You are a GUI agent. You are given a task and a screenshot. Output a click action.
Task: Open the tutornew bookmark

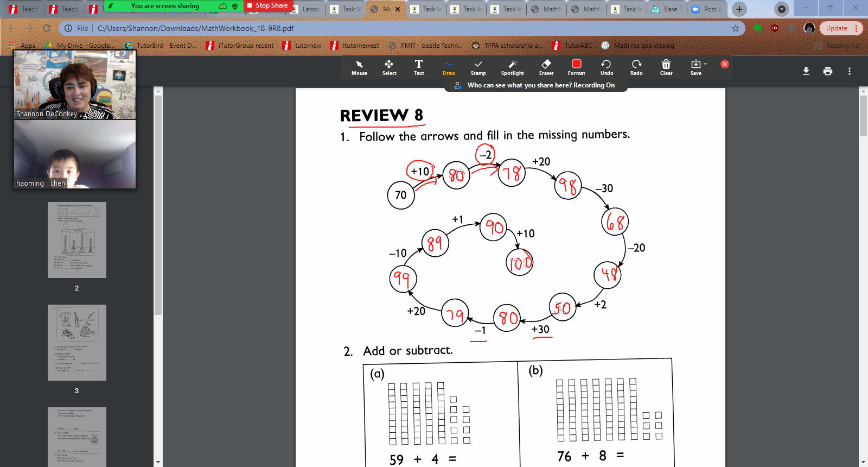pos(302,46)
